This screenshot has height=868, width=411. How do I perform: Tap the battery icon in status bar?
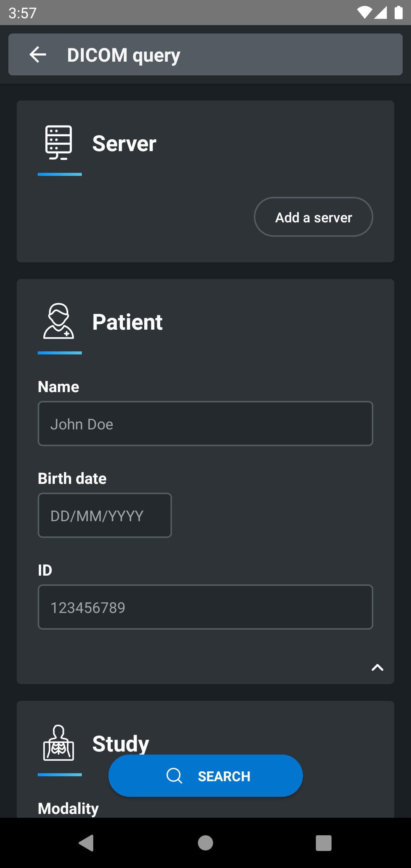pyautogui.click(x=398, y=13)
